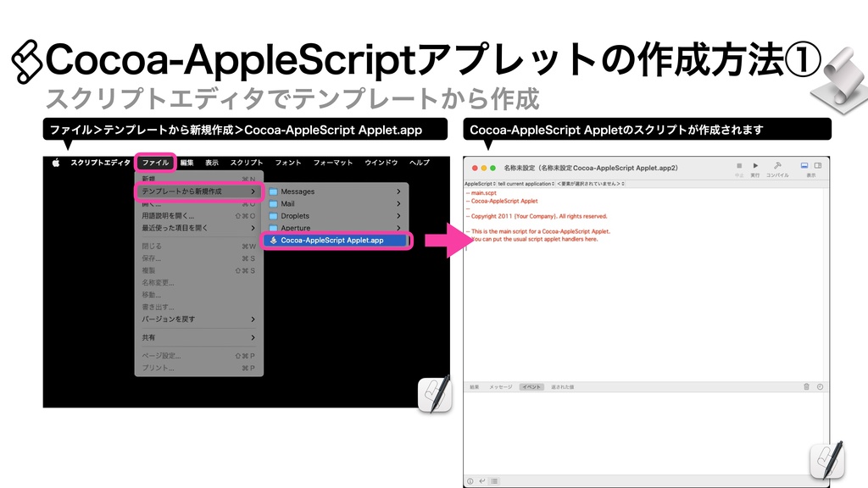Click the return arrow icon in the status bar
868x488 pixels.
coord(484,480)
